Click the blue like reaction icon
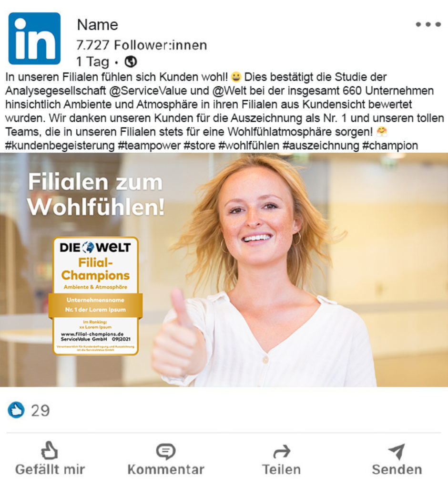The image size is (448, 479). coord(16,410)
